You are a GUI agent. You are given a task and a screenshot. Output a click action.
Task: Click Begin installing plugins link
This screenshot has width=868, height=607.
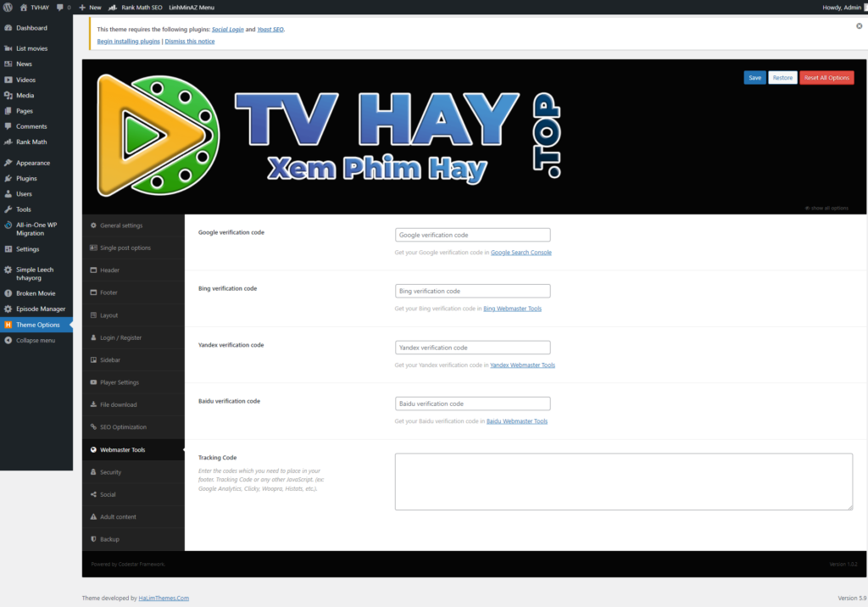[x=129, y=42]
